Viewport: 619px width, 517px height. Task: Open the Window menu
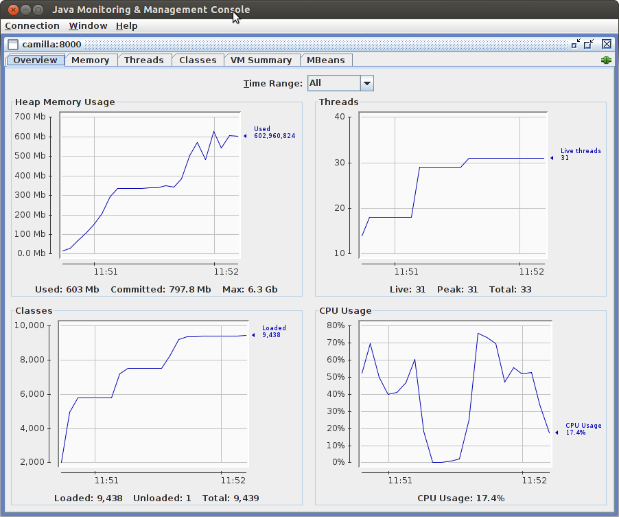87,25
